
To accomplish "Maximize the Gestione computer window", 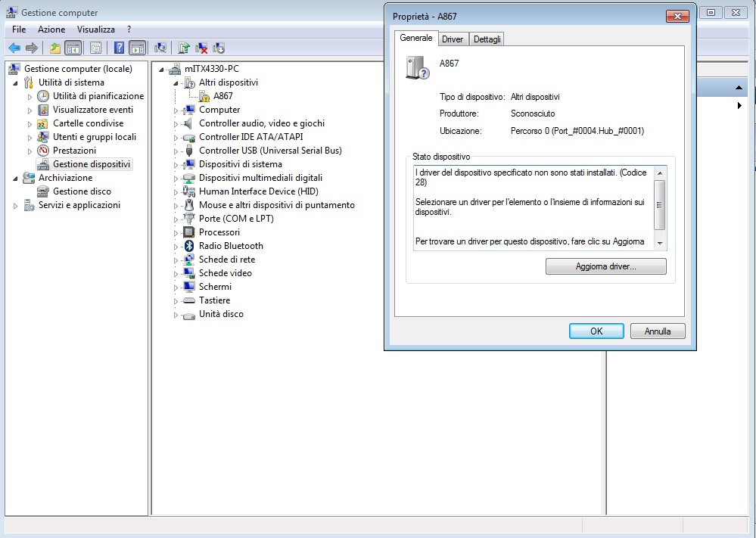I will click(711, 13).
